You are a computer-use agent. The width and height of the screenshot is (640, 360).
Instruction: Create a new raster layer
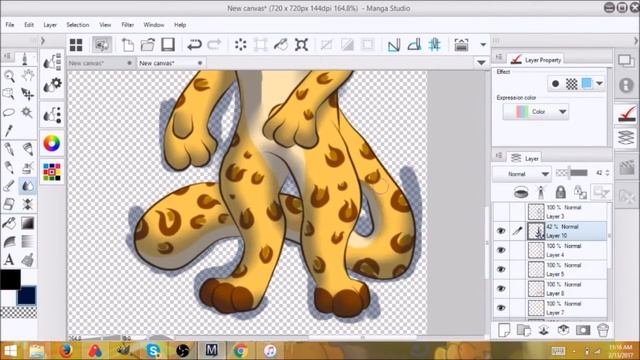504,330
